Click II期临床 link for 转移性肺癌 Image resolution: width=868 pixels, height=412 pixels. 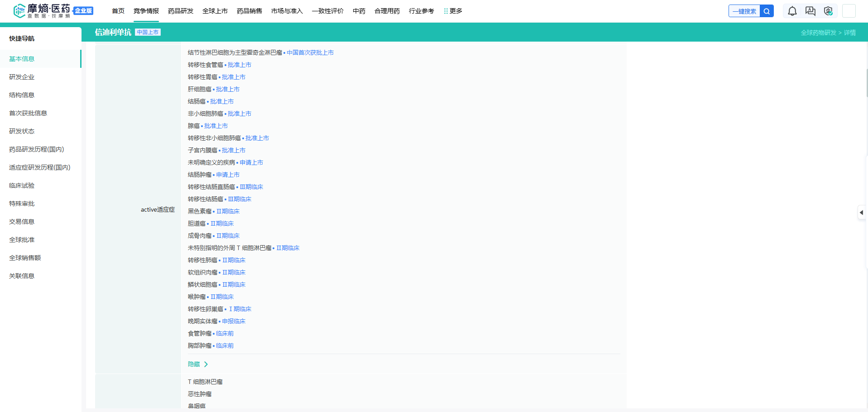point(234,260)
